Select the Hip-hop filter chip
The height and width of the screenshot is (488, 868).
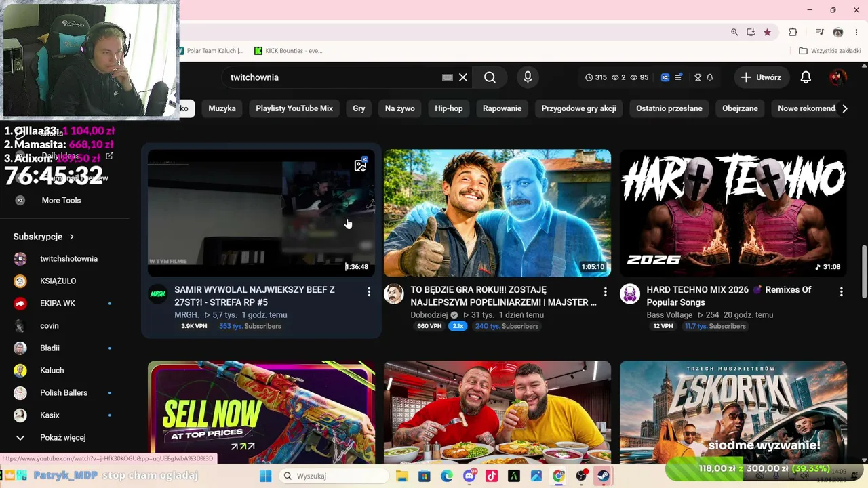pos(449,108)
